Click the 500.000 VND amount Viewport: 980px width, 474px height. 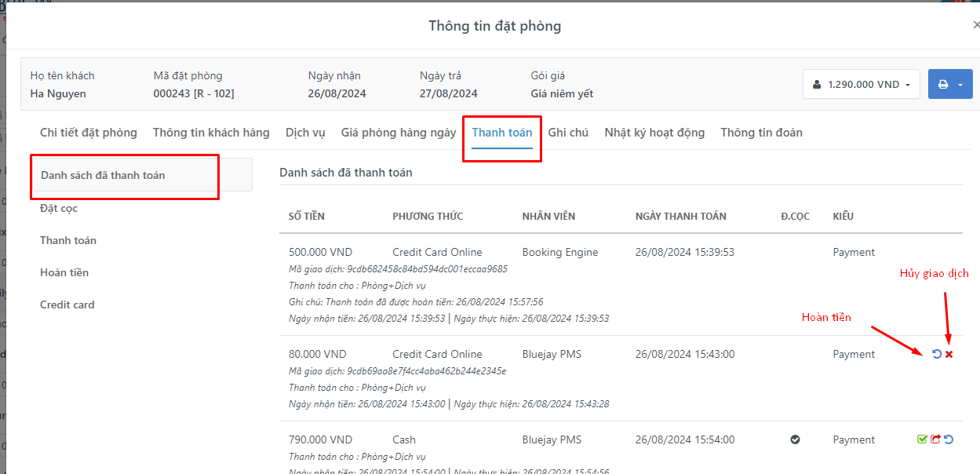tap(321, 252)
